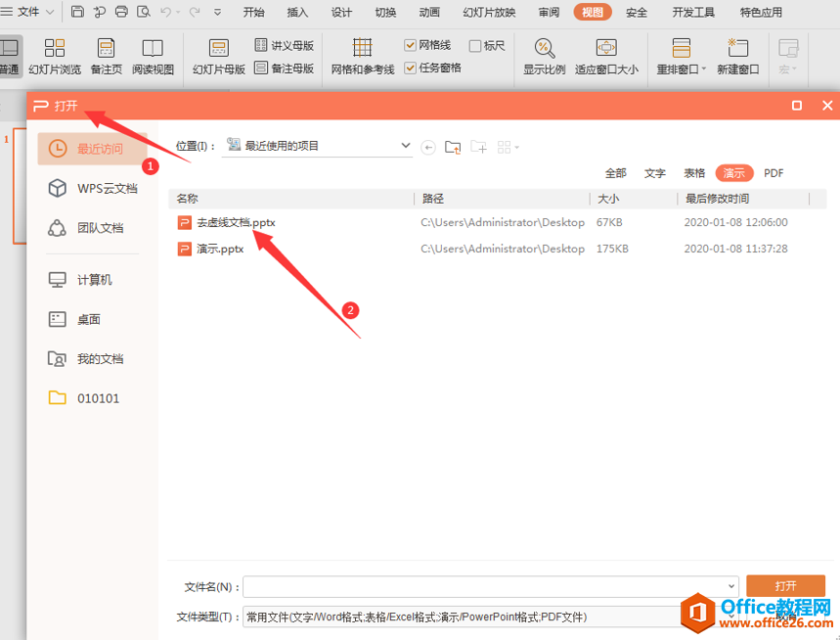This screenshot has width=840, height=640.
Task: Open Grid and Guides (网格和参考线) settings
Action: coord(362,56)
